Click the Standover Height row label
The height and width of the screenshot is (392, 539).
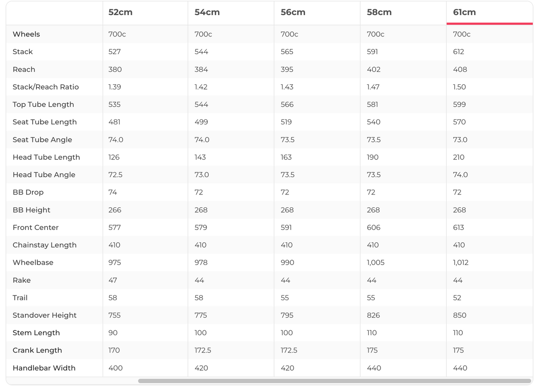pyautogui.click(x=44, y=315)
